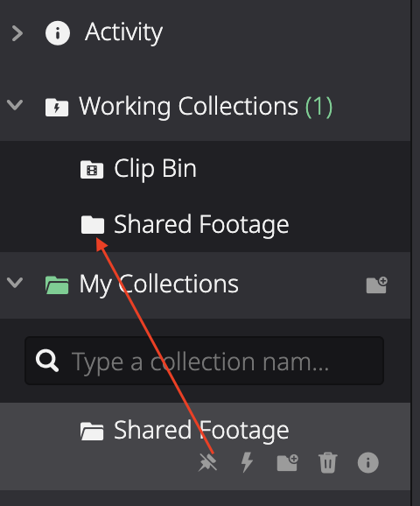Collapse the My Collections section
The image size is (420, 506).
click(15, 283)
